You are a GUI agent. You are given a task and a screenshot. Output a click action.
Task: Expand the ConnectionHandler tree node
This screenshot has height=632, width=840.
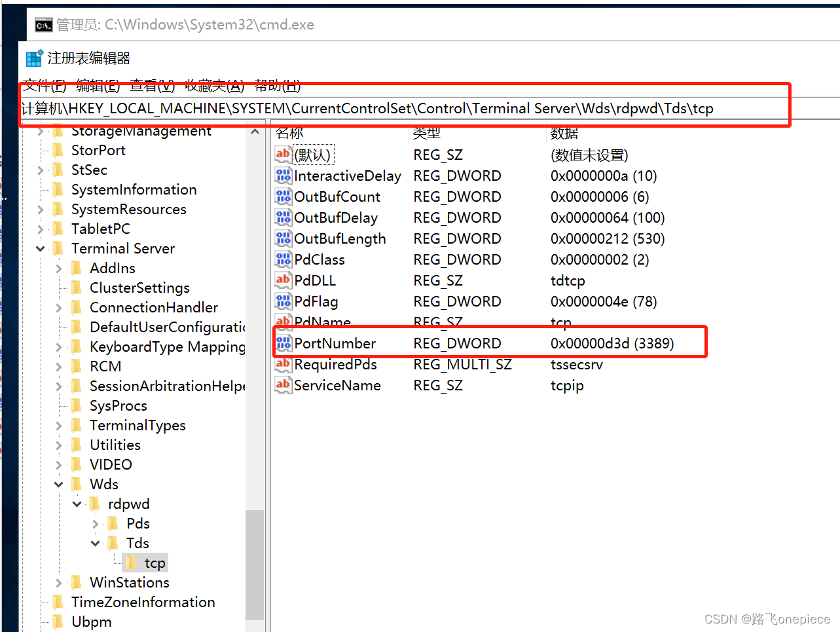pos(59,308)
